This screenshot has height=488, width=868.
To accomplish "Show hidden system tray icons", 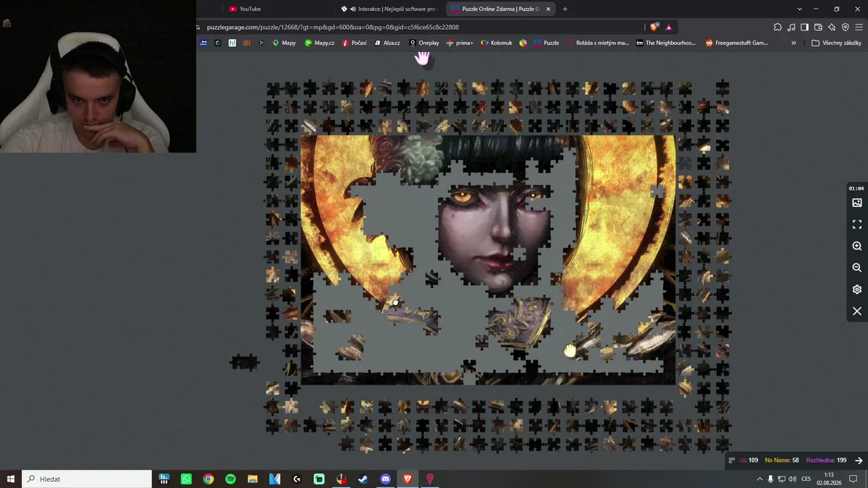I will [x=759, y=479].
